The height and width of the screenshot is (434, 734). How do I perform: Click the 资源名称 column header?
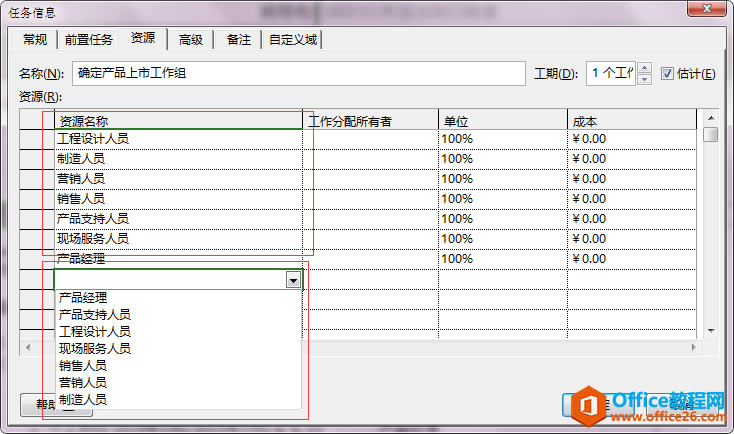point(178,122)
